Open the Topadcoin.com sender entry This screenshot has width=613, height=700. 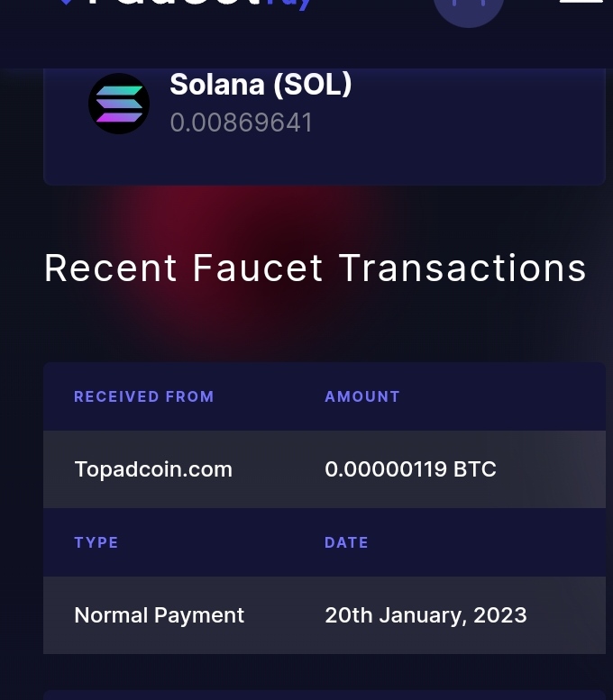153,469
